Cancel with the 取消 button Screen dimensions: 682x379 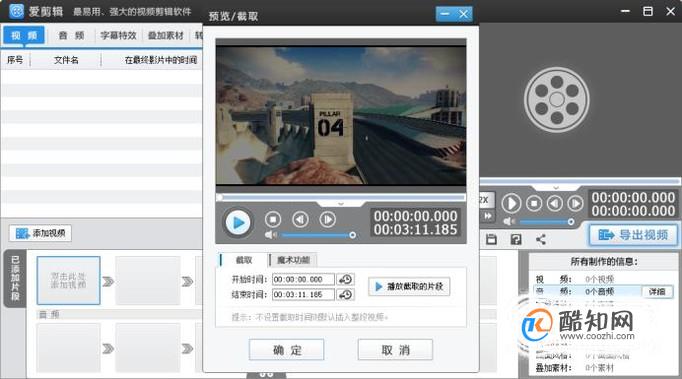[395, 350]
